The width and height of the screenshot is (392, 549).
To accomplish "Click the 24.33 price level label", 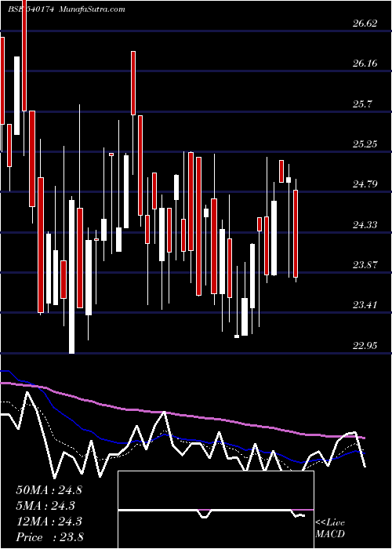I will 365,225.
